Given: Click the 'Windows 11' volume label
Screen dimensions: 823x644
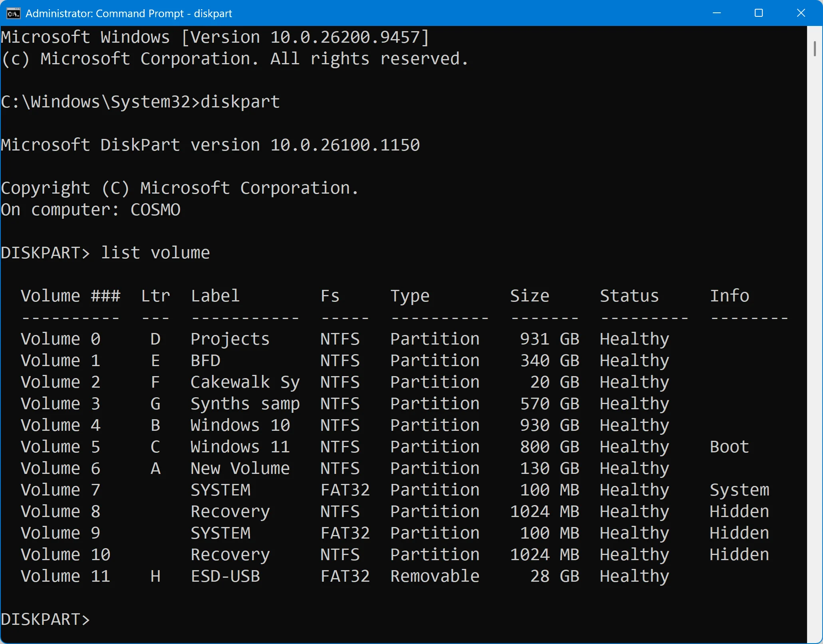Looking at the screenshot, I should click(240, 447).
